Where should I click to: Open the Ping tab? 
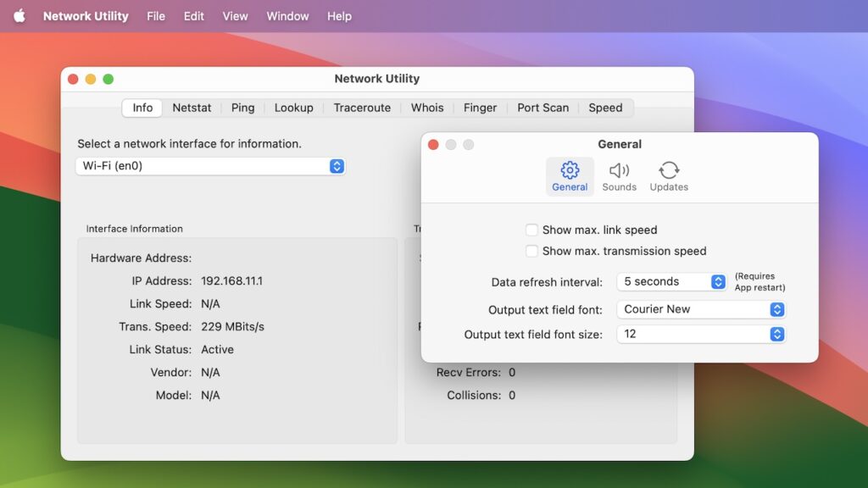242,108
